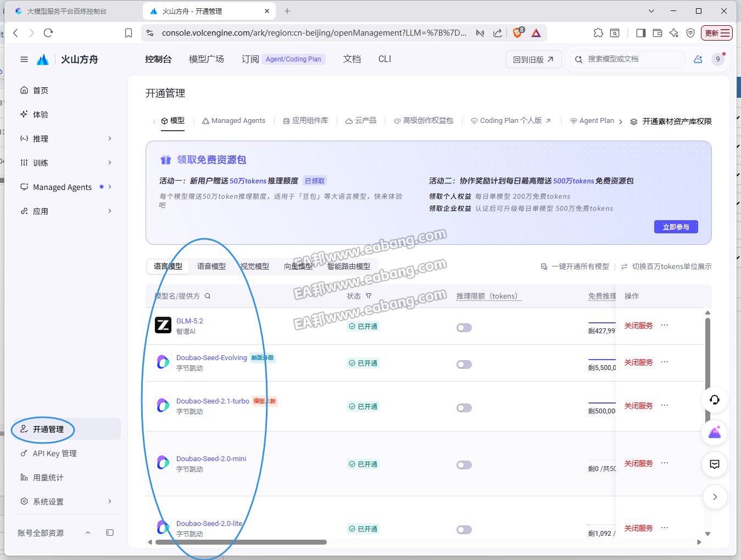Viewport: 741px width, 560px height.
Task: Switch to the Managed Agents tab
Action: click(233, 121)
